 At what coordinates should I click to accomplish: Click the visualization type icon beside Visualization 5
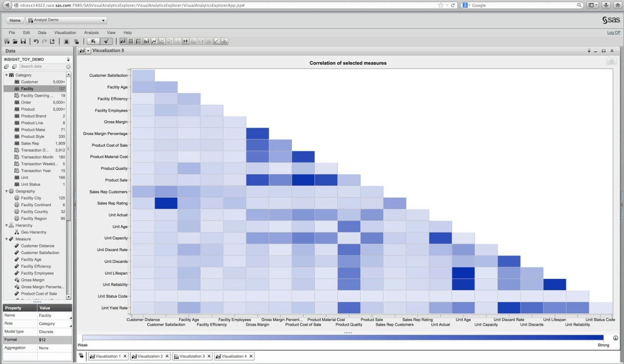coord(82,51)
